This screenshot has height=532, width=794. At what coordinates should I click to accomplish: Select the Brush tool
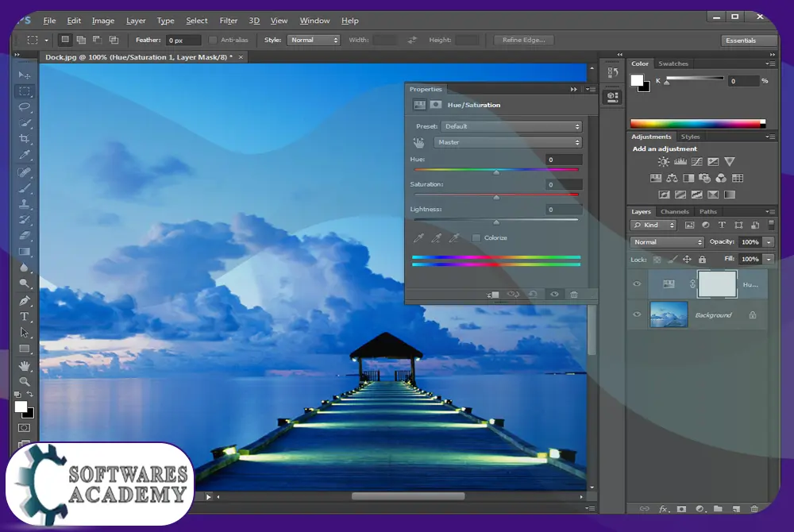(24, 188)
